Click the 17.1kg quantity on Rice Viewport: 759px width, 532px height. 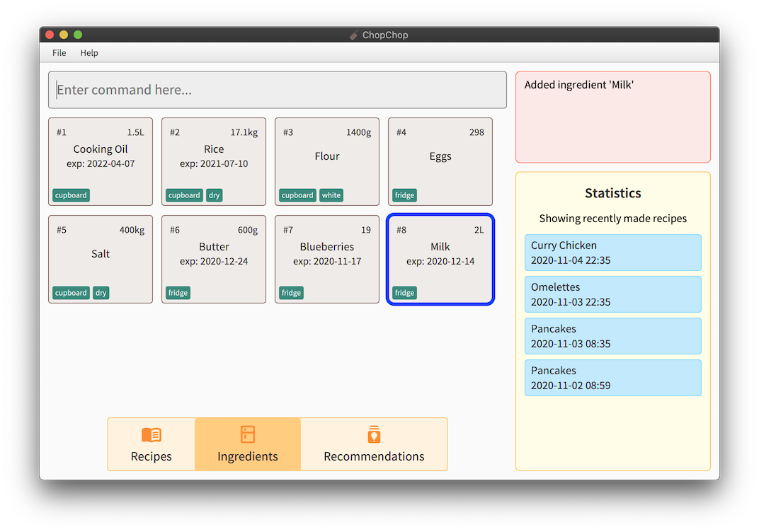point(244,132)
